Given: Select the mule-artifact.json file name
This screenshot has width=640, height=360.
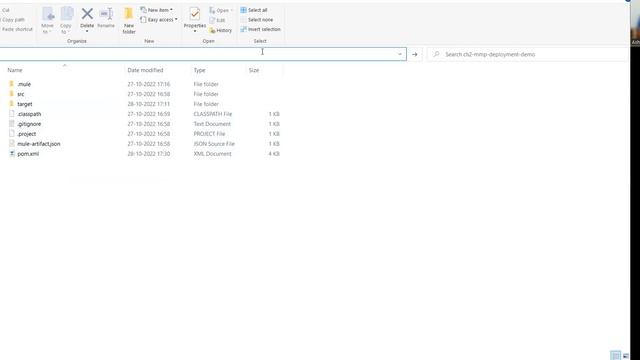Looking at the screenshot, I should coord(39,144).
